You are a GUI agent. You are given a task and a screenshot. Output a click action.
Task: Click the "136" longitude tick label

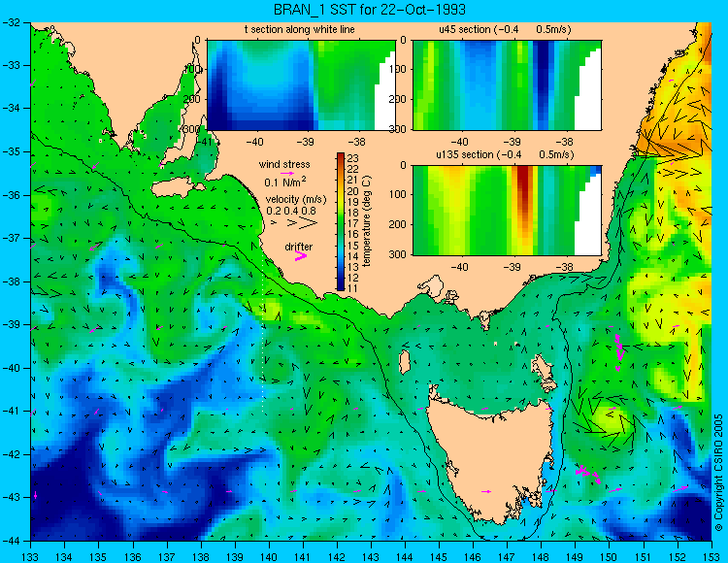point(133,556)
